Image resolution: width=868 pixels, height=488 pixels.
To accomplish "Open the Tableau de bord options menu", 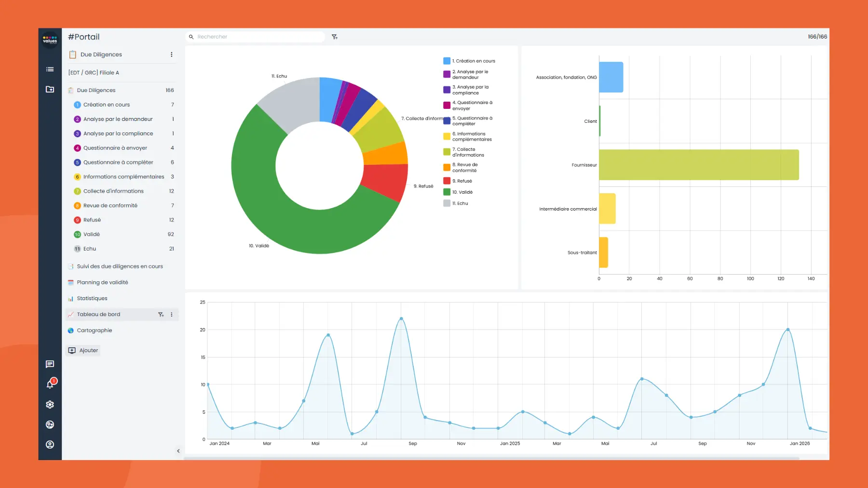I will point(171,314).
